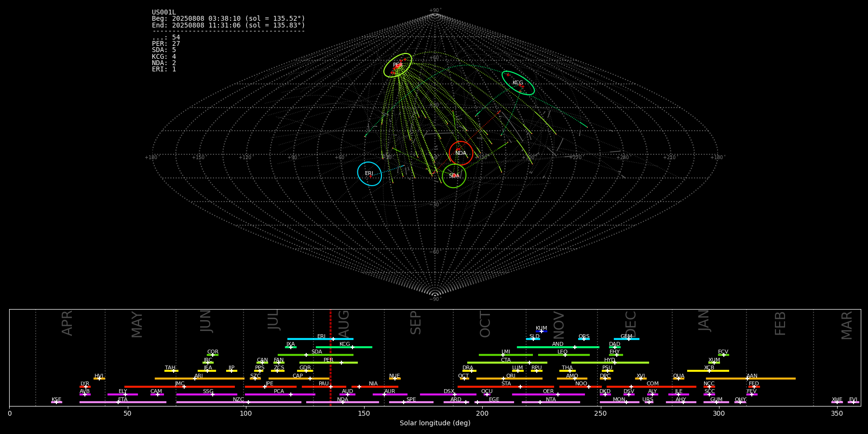868x434 pixels.
Task: Click the orange AAN bar in the timeline
Action: [x=751, y=379]
